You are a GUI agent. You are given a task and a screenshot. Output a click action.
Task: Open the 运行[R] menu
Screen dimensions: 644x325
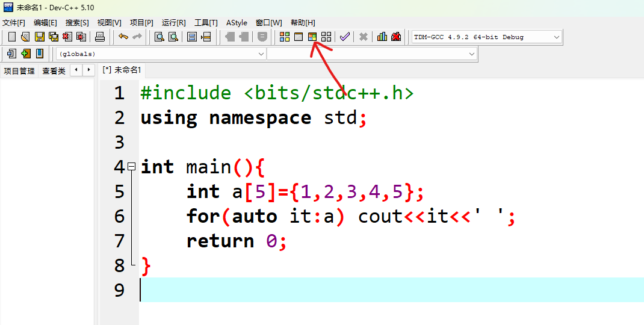click(173, 23)
